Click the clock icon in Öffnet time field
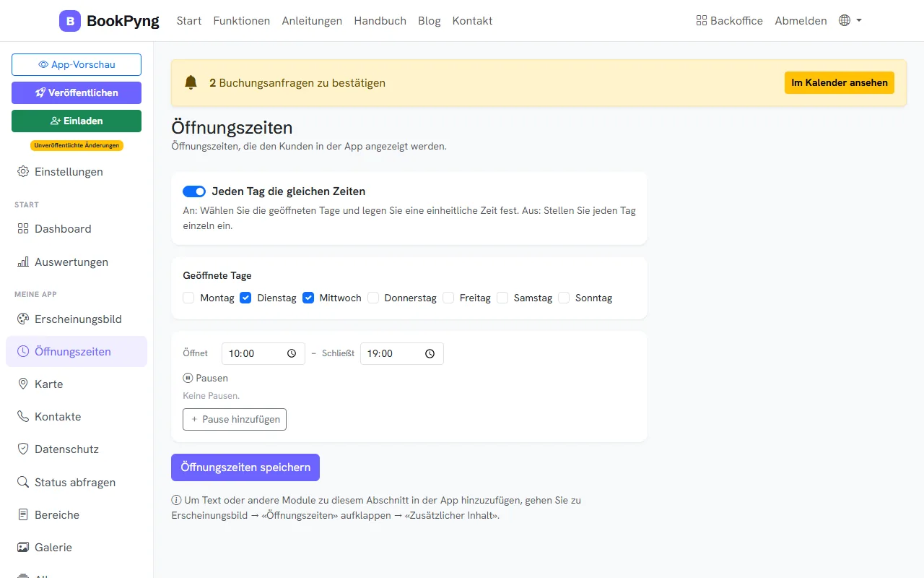 pyautogui.click(x=292, y=354)
